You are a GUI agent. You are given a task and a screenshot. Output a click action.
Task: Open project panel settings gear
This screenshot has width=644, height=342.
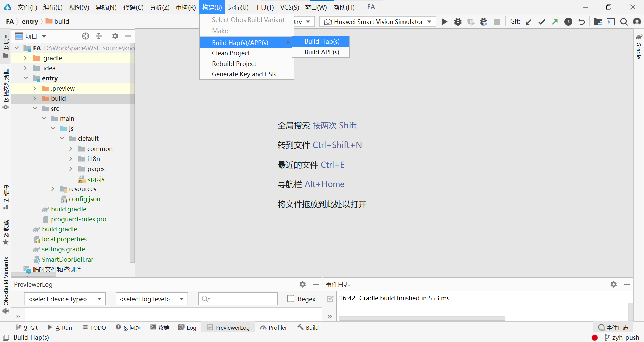coord(115,36)
